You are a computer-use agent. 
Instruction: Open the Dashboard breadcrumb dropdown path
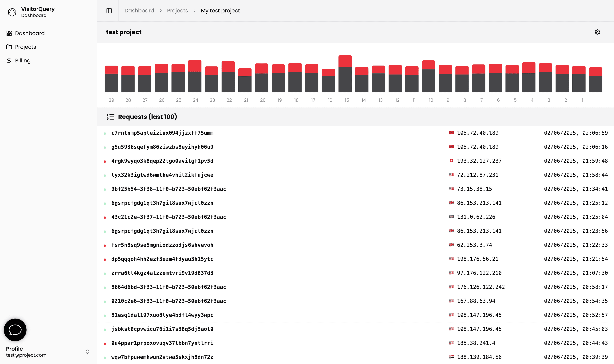pos(139,11)
